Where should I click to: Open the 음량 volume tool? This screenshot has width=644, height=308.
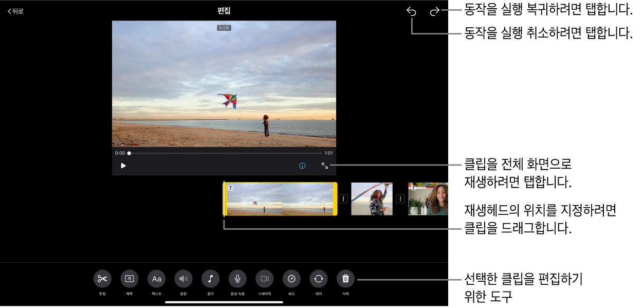pyautogui.click(x=183, y=279)
